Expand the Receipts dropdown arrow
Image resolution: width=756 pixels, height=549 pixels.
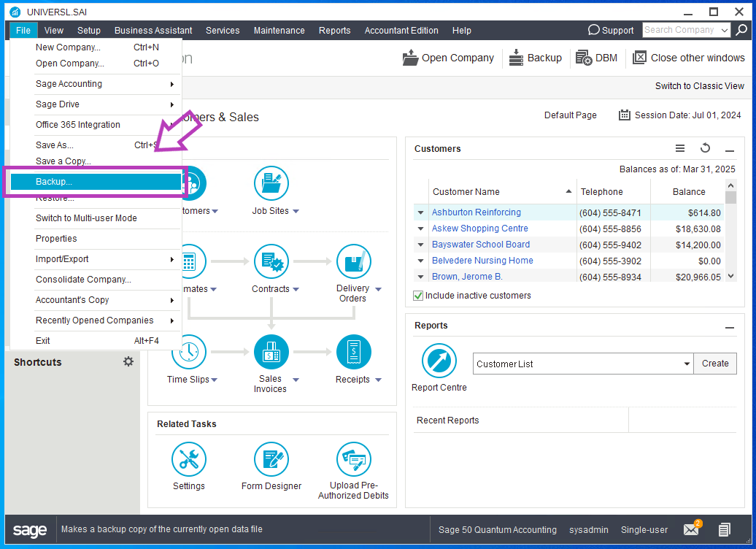point(379,380)
